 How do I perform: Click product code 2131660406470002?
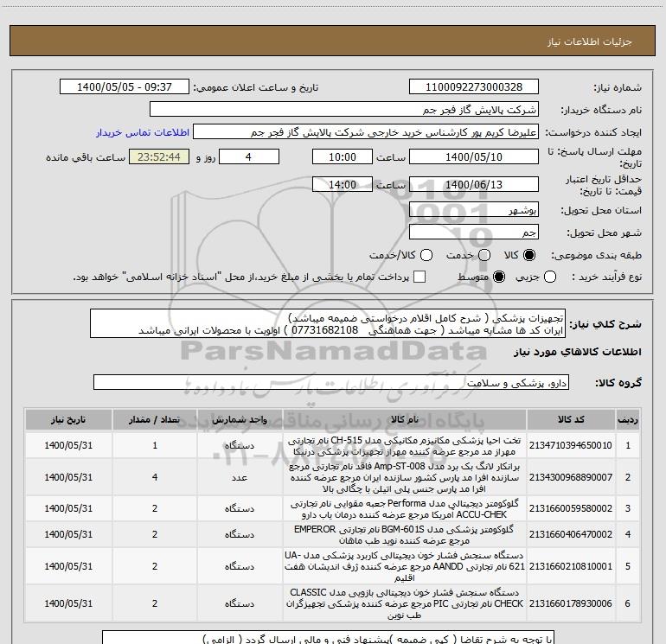(x=571, y=534)
